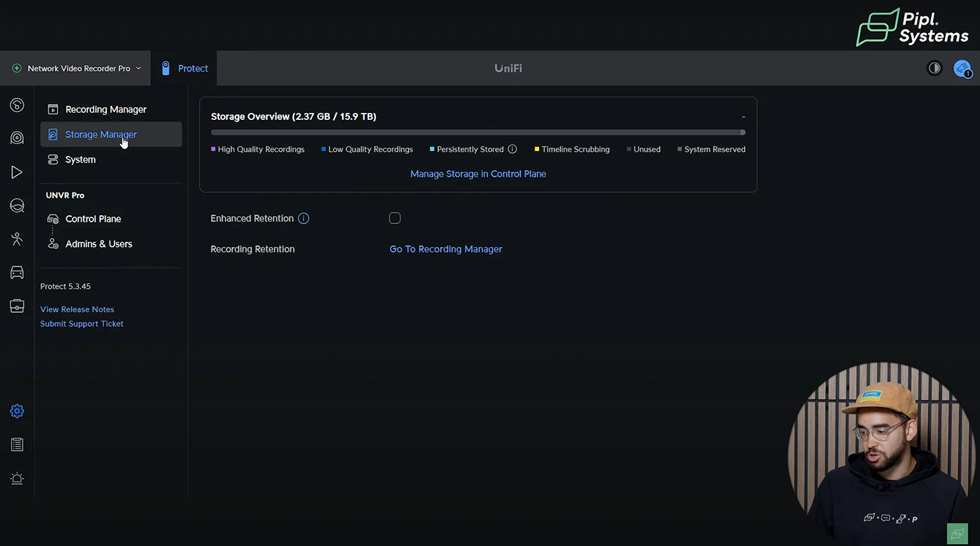Click the System server icon
980x546 pixels.
[53, 160]
